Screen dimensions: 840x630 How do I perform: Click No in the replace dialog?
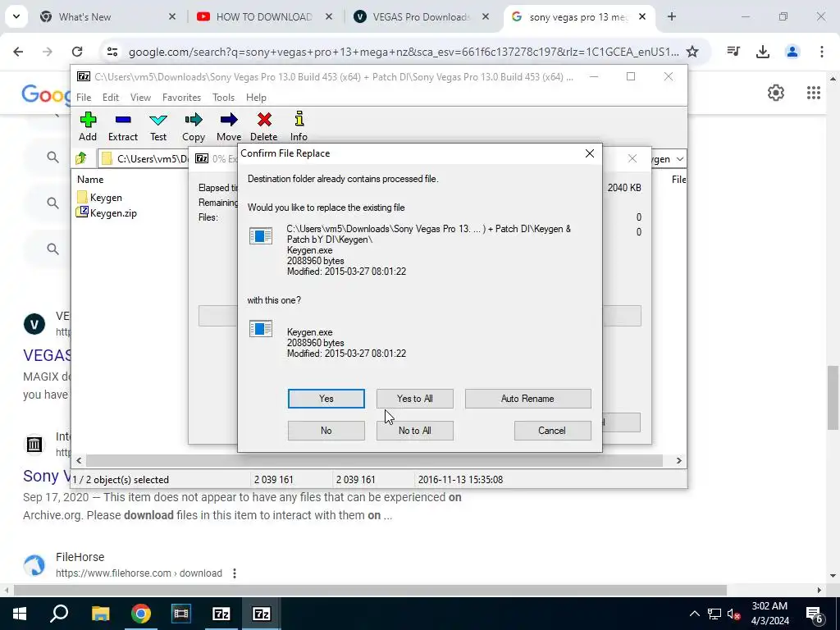pyautogui.click(x=326, y=431)
